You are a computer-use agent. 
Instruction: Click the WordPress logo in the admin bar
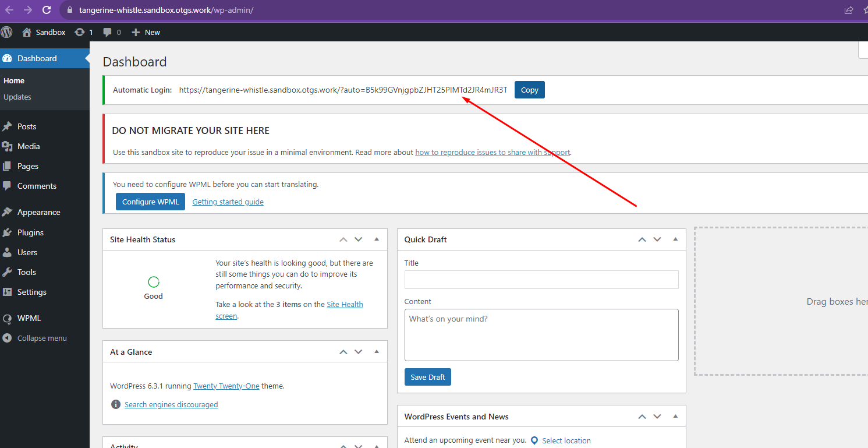click(x=7, y=32)
